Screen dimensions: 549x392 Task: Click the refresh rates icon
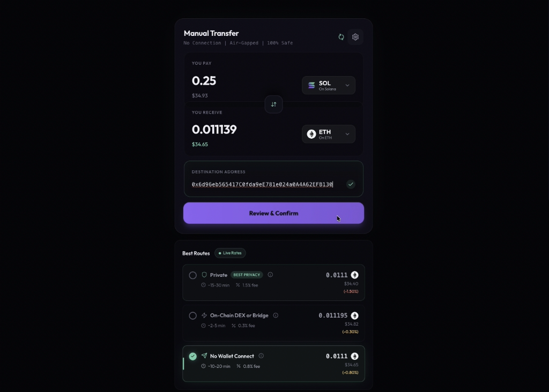pyautogui.click(x=341, y=37)
